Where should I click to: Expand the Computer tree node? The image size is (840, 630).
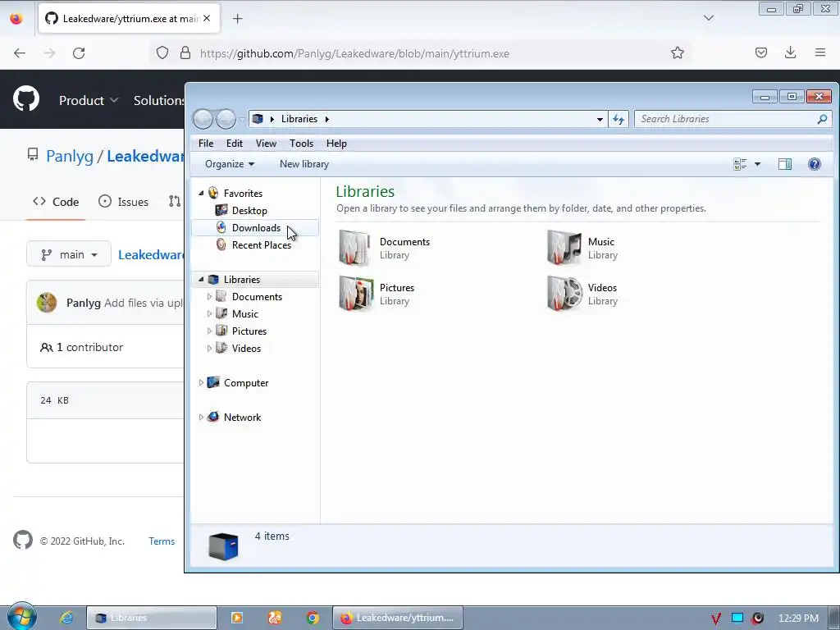point(201,382)
